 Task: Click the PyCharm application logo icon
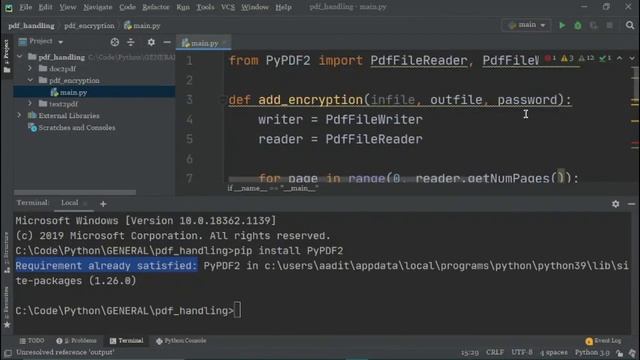point(8,7)
